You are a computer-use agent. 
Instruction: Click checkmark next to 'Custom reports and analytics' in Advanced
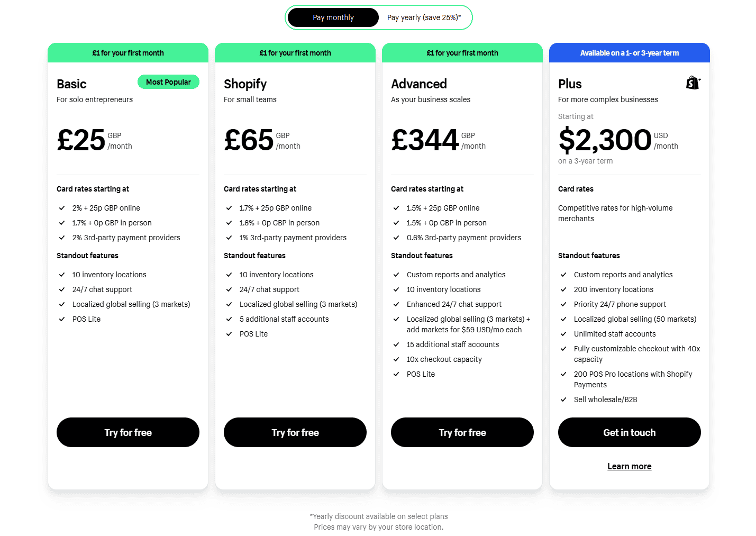tap(396, 275)
